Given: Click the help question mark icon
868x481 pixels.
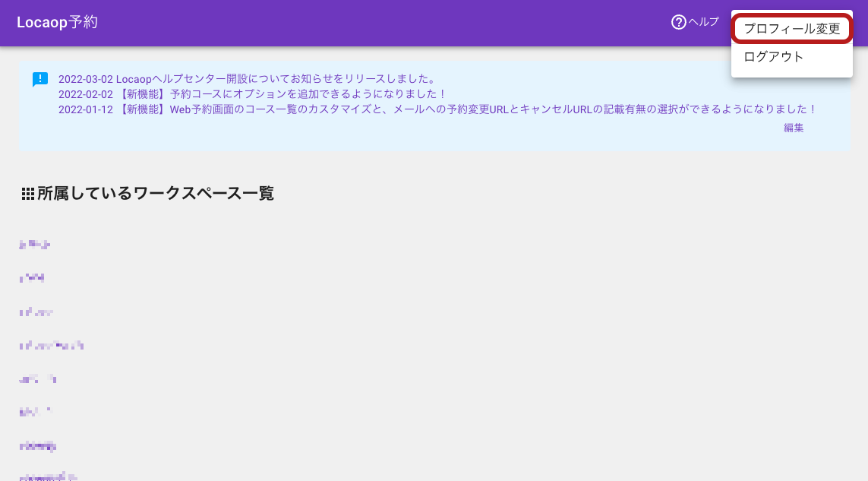Looking at the screenshot, I should pyautogui.click(x=679, y=22).
